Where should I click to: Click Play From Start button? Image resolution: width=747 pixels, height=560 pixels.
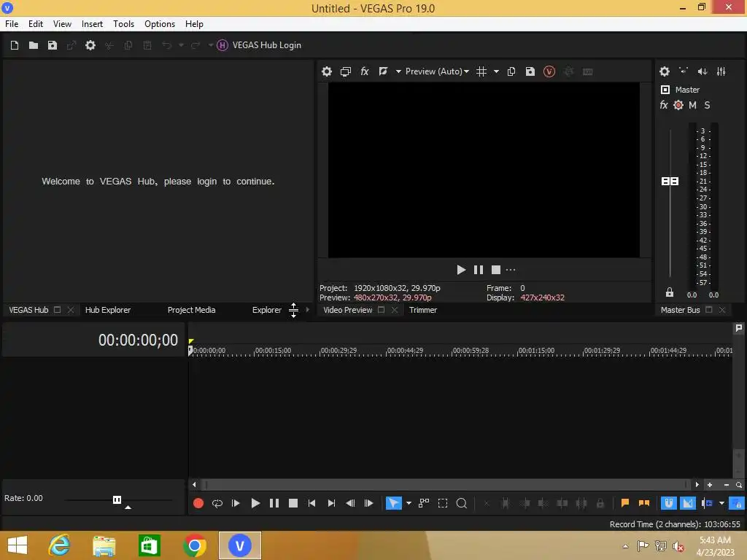[236, 503]
